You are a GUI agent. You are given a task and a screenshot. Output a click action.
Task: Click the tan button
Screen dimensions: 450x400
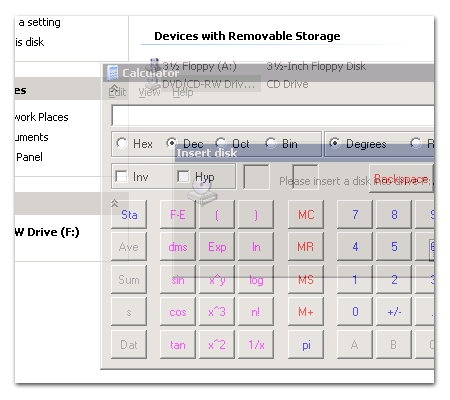(178, 344)
